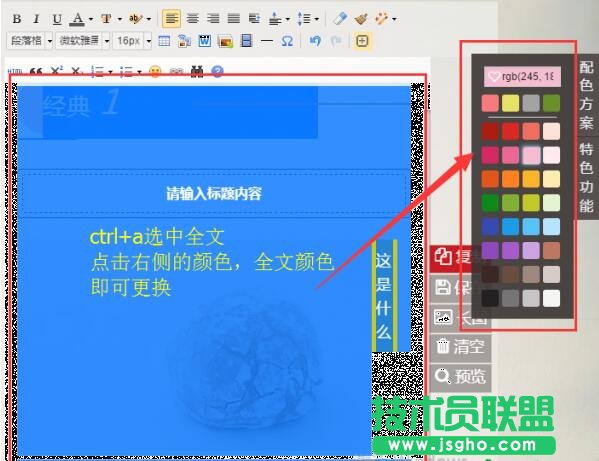Insert a video with film icon
This screenshot has width=599, height=461.
click(246, 41)
